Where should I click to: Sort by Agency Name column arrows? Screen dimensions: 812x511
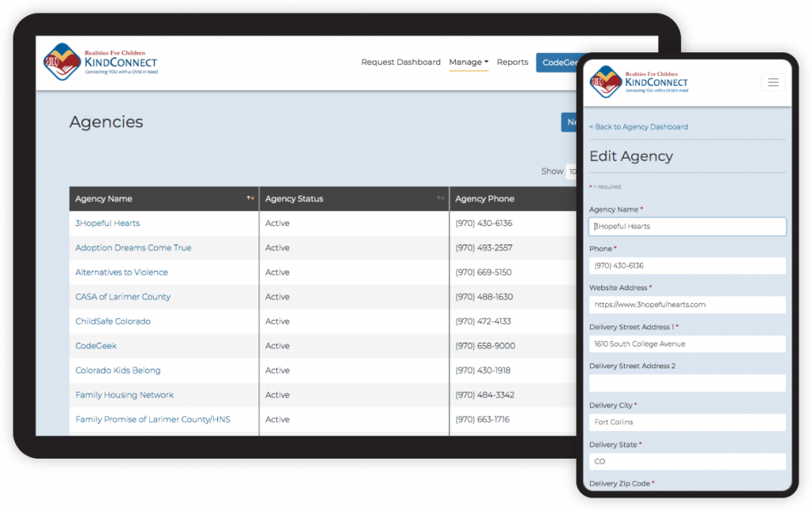tap(251, 198)
